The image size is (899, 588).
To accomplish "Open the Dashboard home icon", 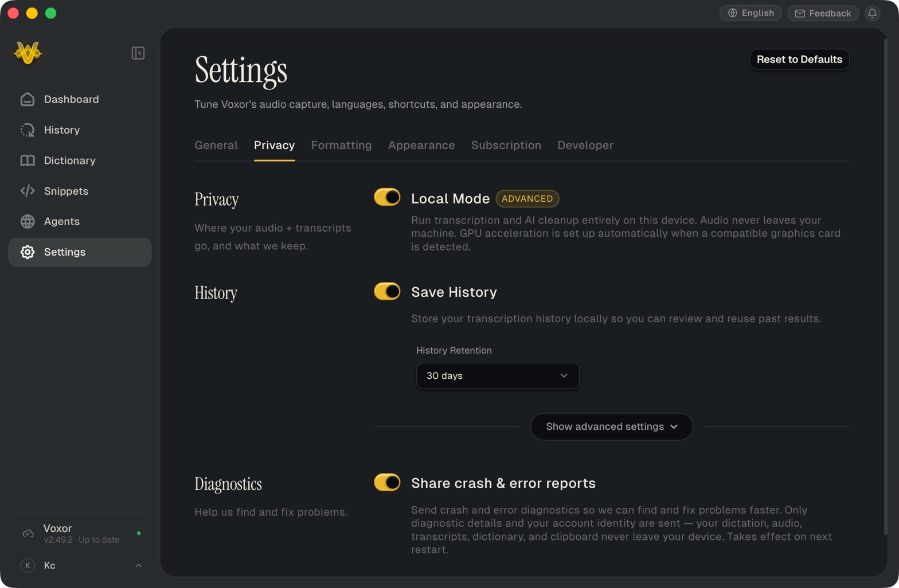I will point(28,99).
